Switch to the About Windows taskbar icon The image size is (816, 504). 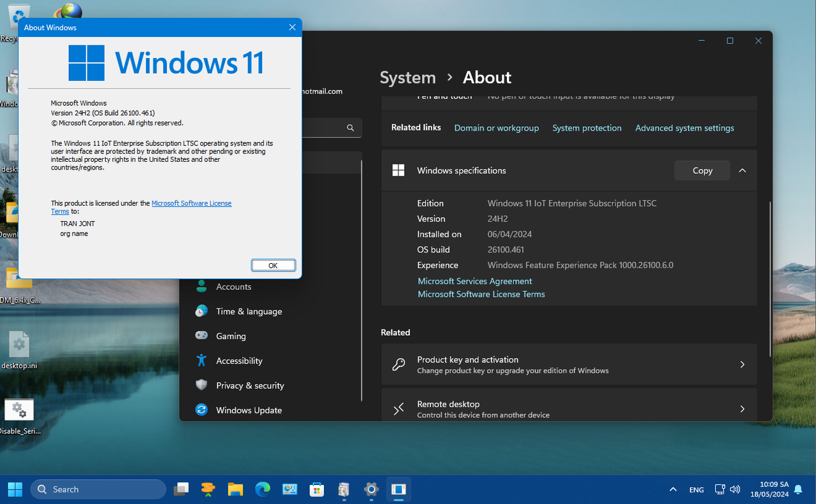pyautogui.click(x=398, y=489)
